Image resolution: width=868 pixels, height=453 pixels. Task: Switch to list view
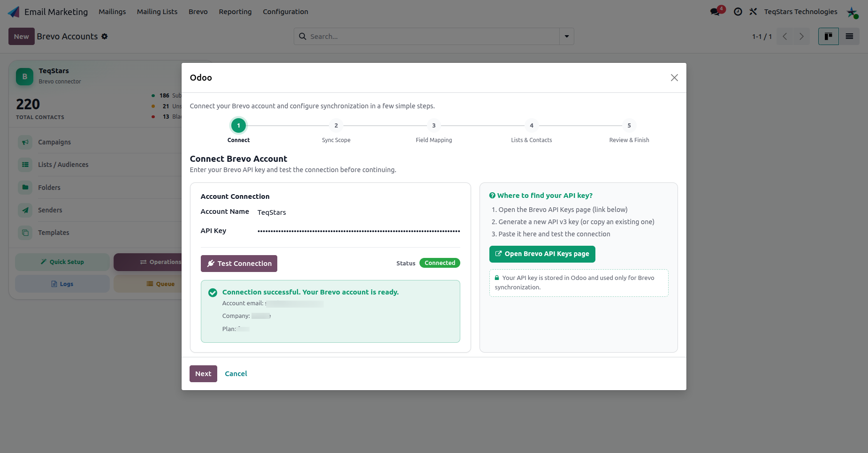pyautogui.click(x=849, y=37)
